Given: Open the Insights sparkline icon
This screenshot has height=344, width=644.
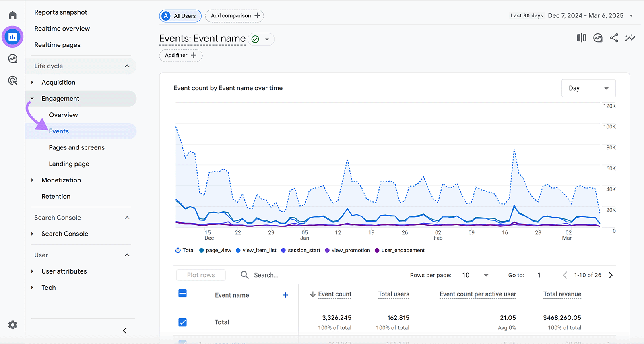Looking at the screenshot, I should point(630,38).
